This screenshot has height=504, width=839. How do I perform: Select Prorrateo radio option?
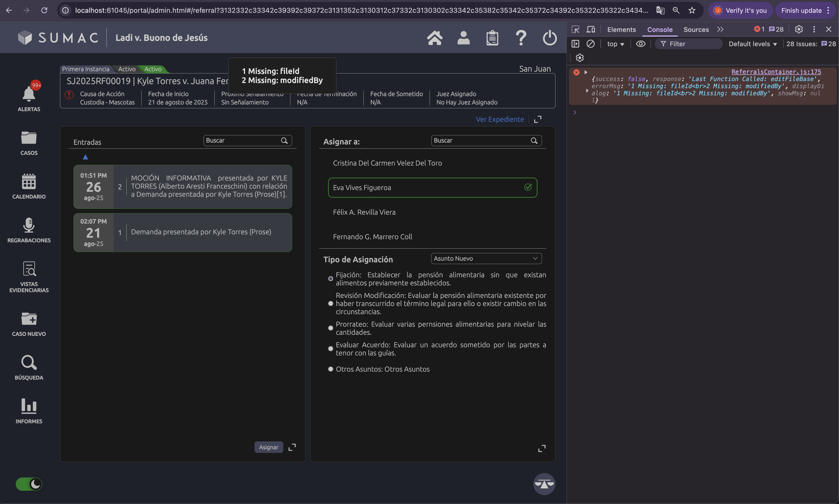point(330,328)
